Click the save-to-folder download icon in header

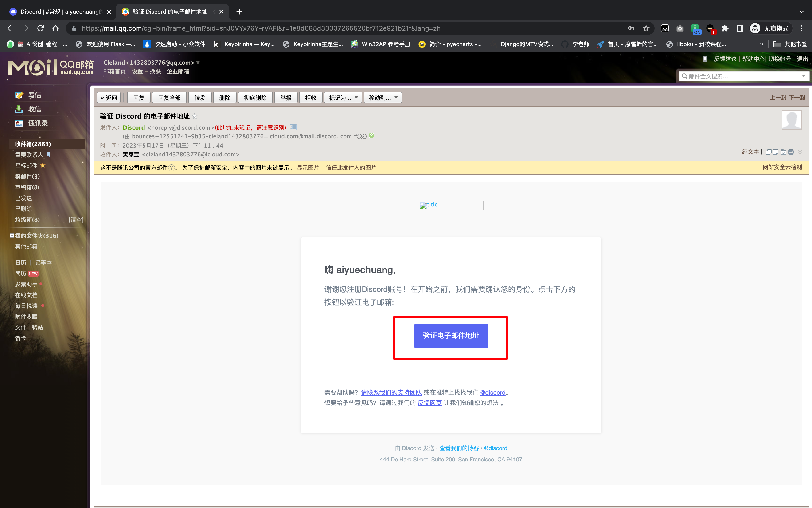tap(783, 152)
